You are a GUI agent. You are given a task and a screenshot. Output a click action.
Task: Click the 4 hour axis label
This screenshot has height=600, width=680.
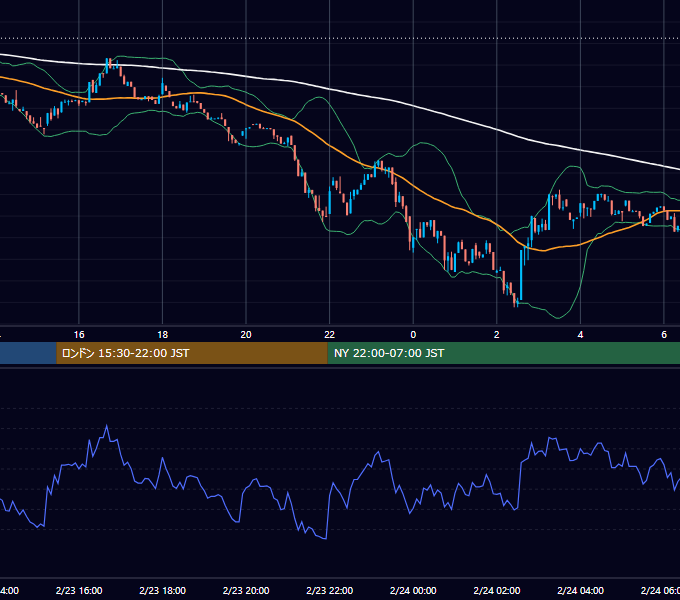tap(580, 335)
